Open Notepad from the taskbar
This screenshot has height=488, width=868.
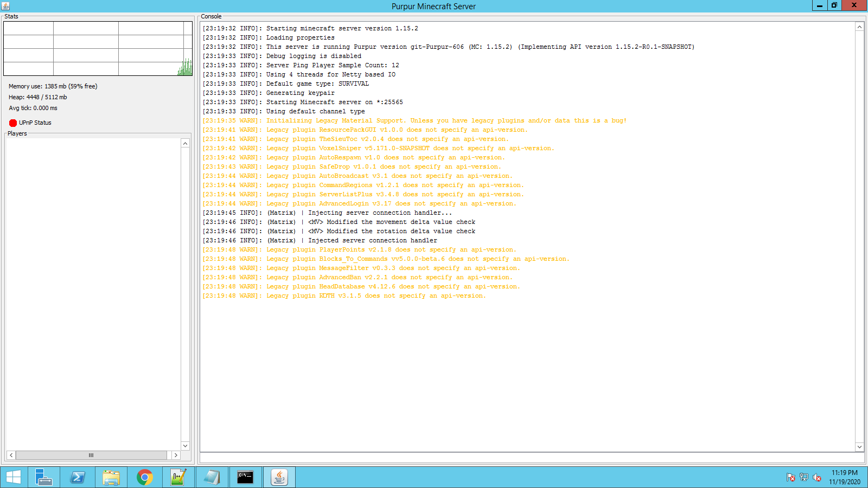pyautogui.click(x=212, y=477)
